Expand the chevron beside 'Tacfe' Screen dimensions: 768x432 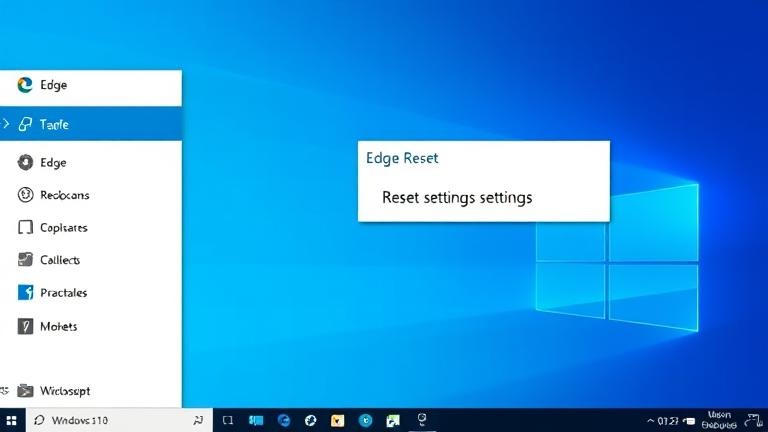[6, 123]
